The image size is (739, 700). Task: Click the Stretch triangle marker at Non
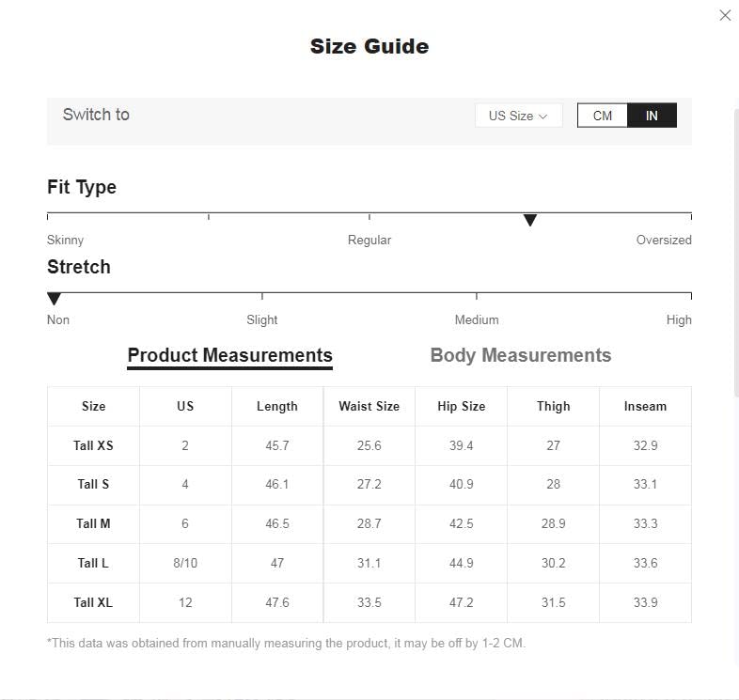tap(55, 299)
